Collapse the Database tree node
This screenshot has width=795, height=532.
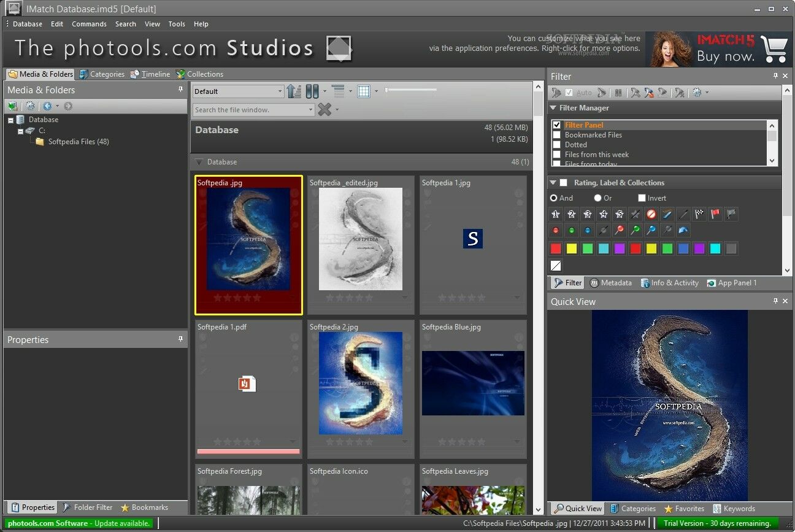(x=10, y=120)
